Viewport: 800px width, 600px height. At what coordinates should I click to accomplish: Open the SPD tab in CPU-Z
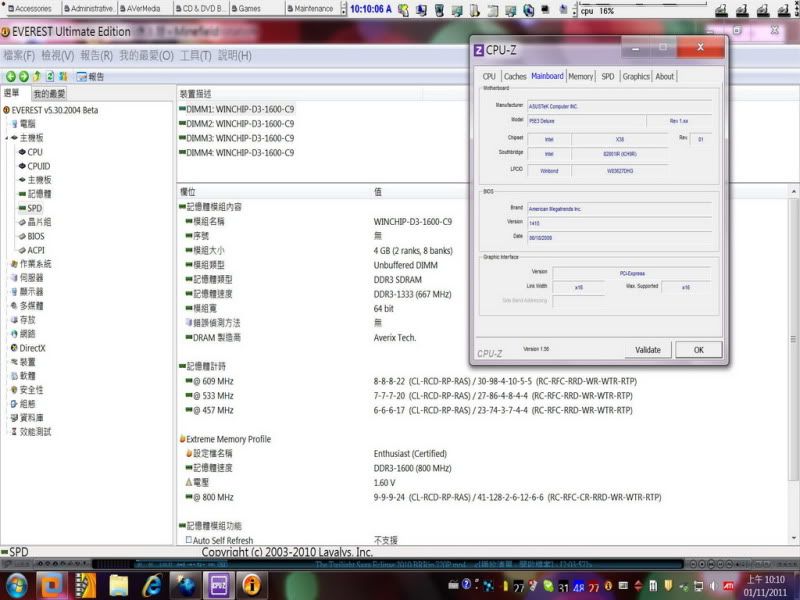click(607, 77)
